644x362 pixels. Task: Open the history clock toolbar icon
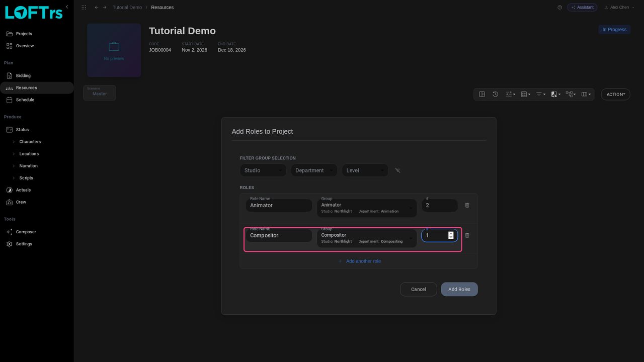[x=495, y=94]
